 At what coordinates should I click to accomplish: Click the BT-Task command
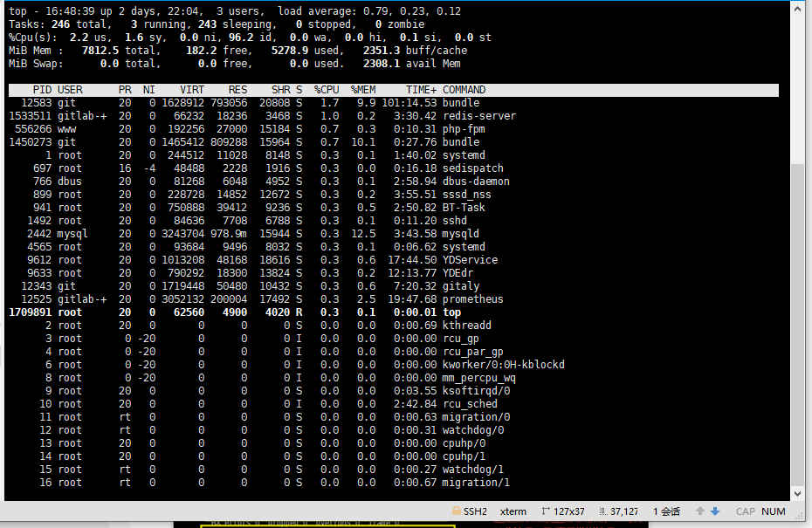464,208
